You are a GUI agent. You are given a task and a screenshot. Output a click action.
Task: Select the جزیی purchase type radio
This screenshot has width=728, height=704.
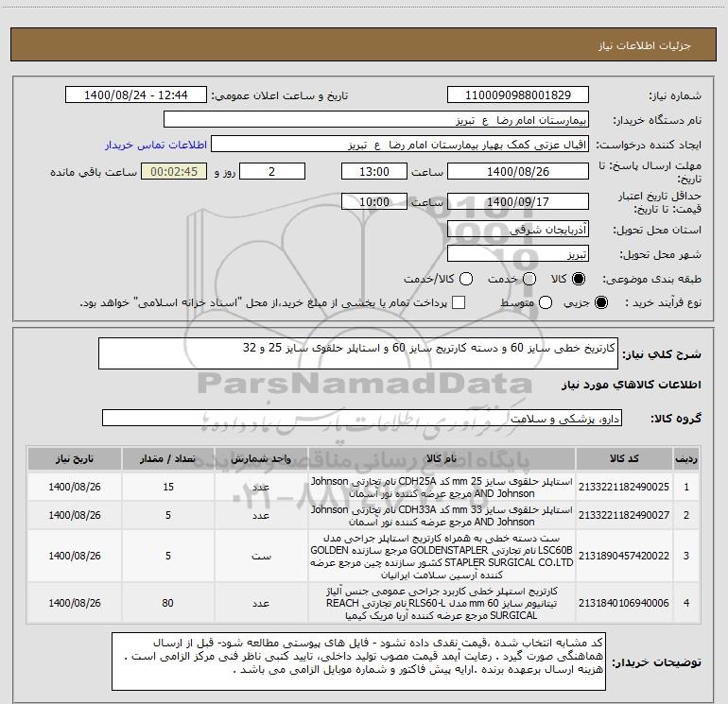(601, 302)
